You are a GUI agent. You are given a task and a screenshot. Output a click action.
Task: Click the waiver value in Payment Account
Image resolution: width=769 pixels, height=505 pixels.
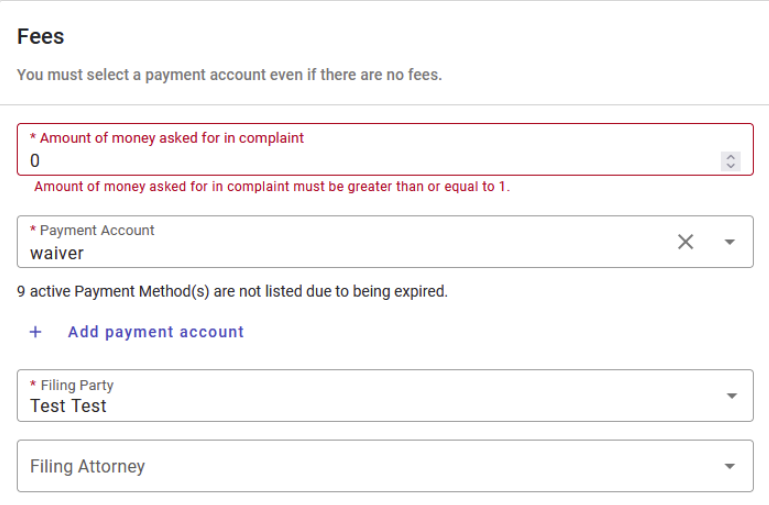57,253
